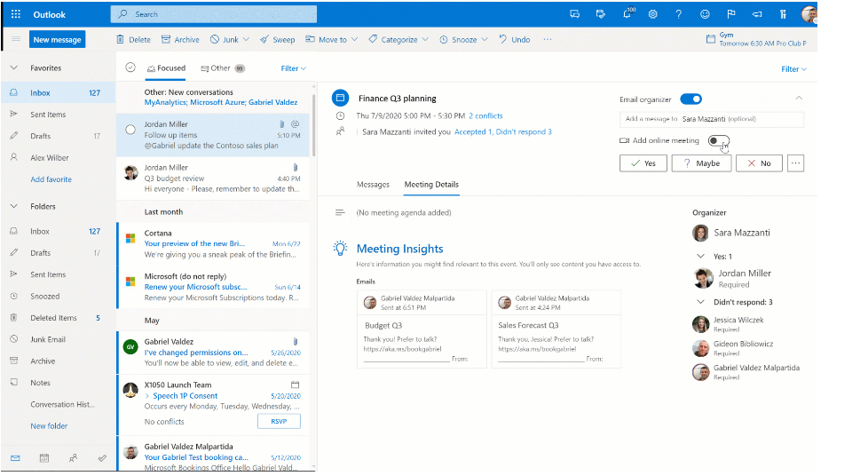The width and height of the screenshot is (868, 476).
Task: Open the 2 conflicts link
Action: (x=485, y=115)
